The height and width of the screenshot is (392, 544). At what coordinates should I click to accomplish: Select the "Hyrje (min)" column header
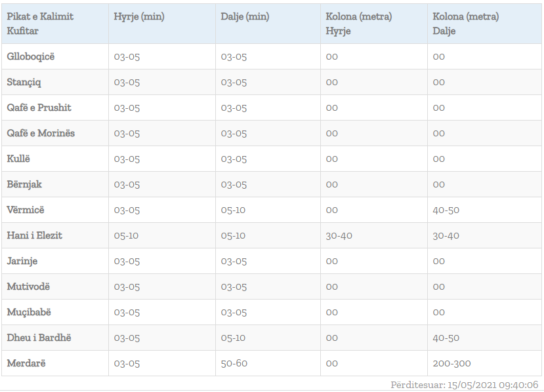pyautogui.click(x=139, y=17)
